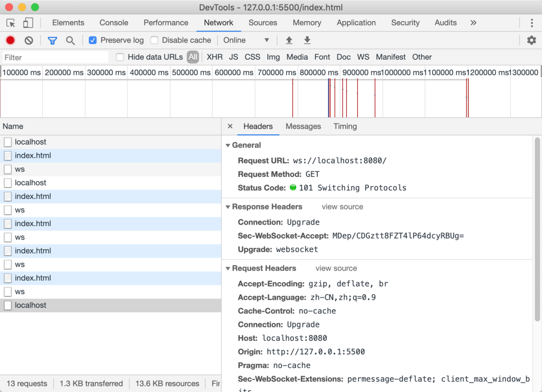The image size is (542, 392).
Task: Click the 101 Switching Protocols status
Action: tap(353, 188)
